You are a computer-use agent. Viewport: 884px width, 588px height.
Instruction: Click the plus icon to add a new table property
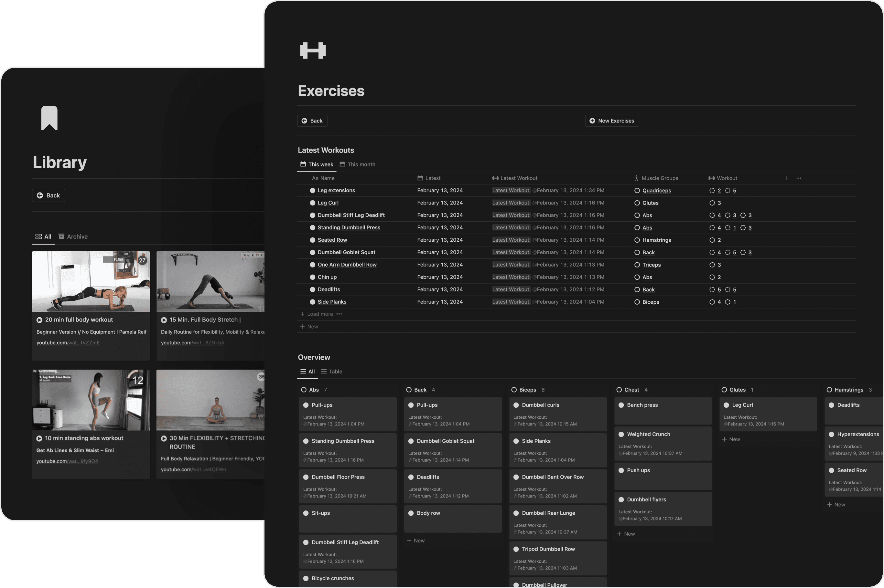[x=787, y=178]
